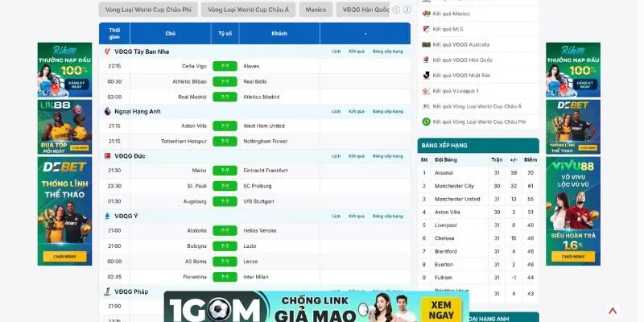Click the VĐQG Đức Bundesliga logo
The width and height of the screenshot is (644, 322).
[x=107, y=156]
